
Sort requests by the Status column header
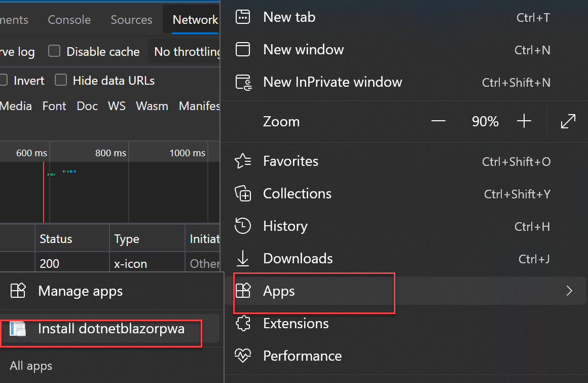pos(56,239)
